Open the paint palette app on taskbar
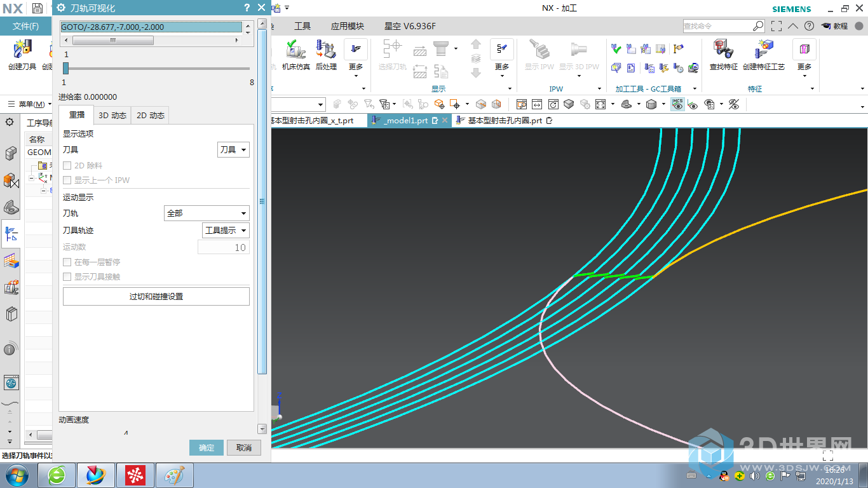Viewport: 868px width, 488px height. (174, 475)
